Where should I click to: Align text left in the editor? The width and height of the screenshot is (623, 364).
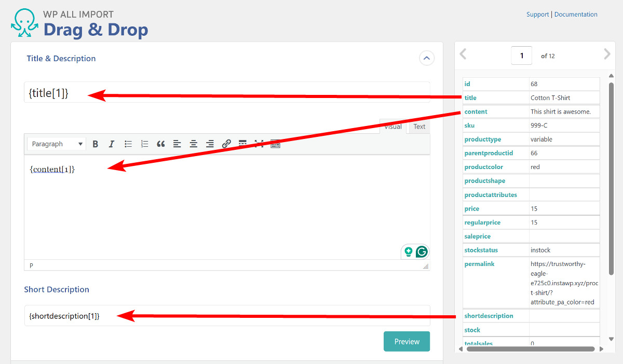point(177,144)
